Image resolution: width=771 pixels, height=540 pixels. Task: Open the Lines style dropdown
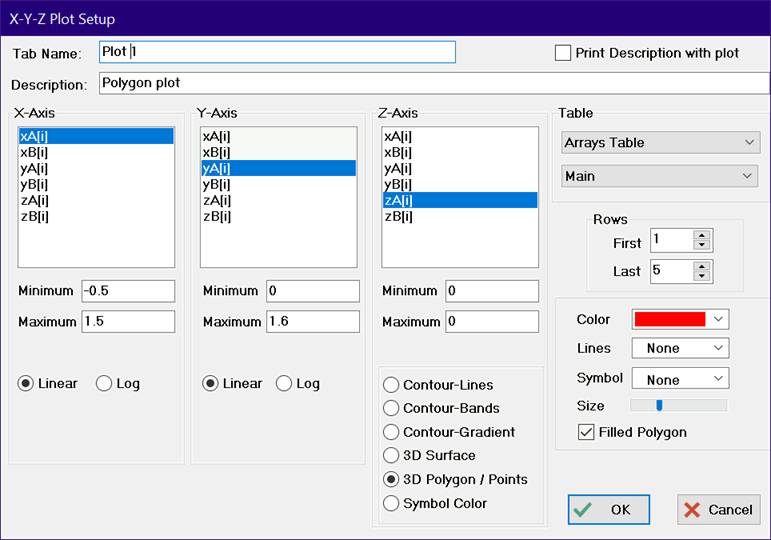pyautogui.click(x=680, y=349)
